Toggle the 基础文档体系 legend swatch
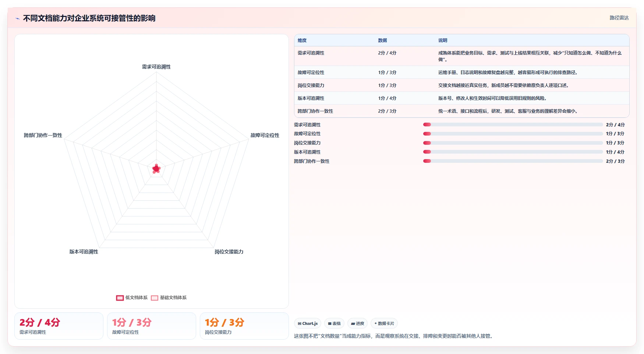This screenshot has height=354, width=644. [155, 298]
